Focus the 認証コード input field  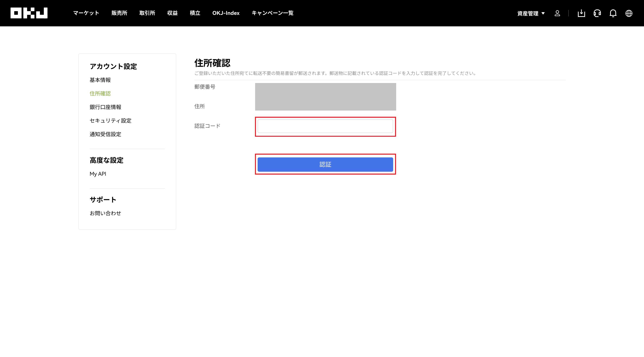coord(325,126)
